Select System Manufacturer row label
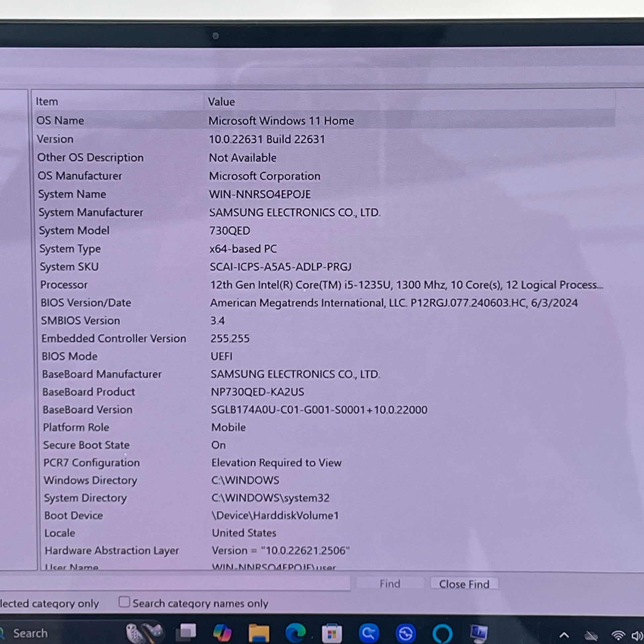 click(x=91, y=212)
